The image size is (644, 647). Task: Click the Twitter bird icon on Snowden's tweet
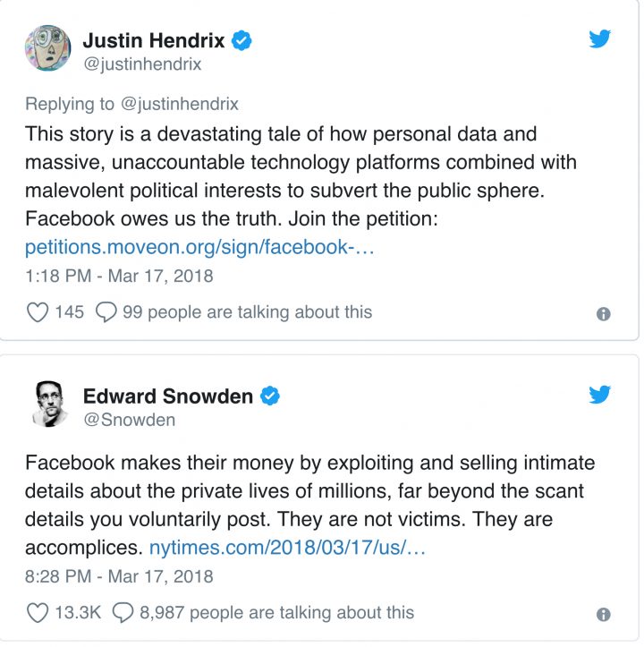coord(600,395)
